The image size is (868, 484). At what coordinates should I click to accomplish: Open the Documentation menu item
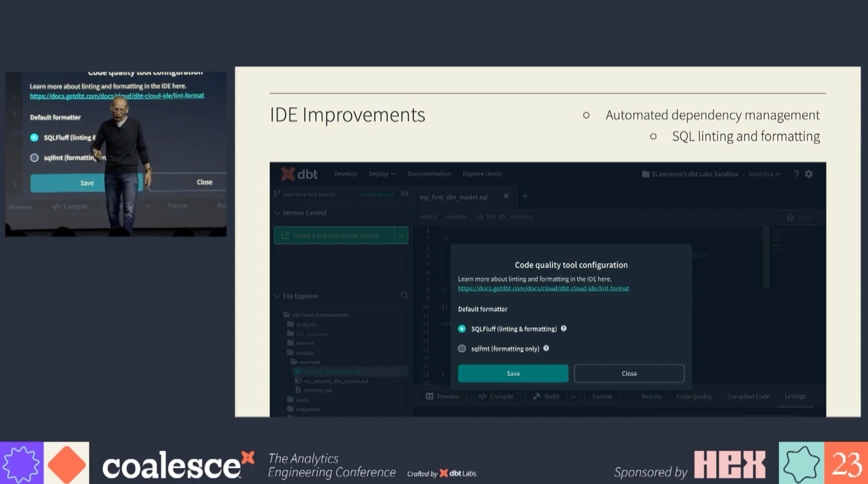point(429,174)
